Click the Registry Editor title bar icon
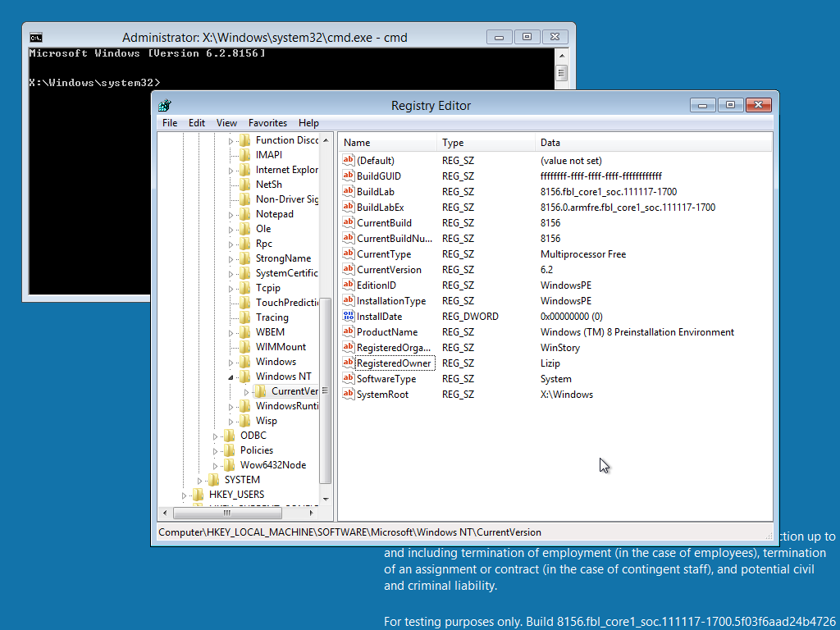840x630 pixels. click(165, 105)
